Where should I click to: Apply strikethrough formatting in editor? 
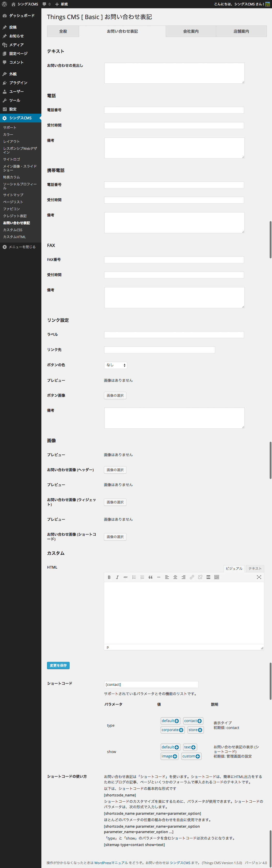click(125, 577)
